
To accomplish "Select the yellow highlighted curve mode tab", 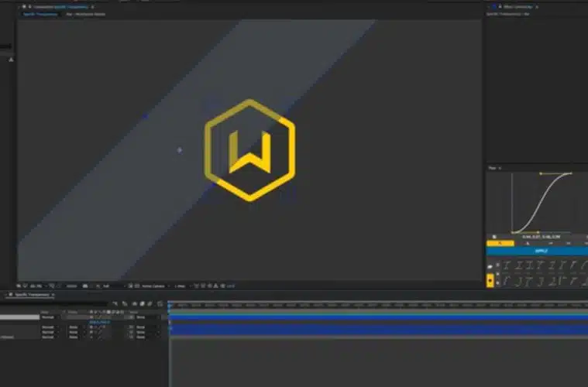I will [499, 243].
